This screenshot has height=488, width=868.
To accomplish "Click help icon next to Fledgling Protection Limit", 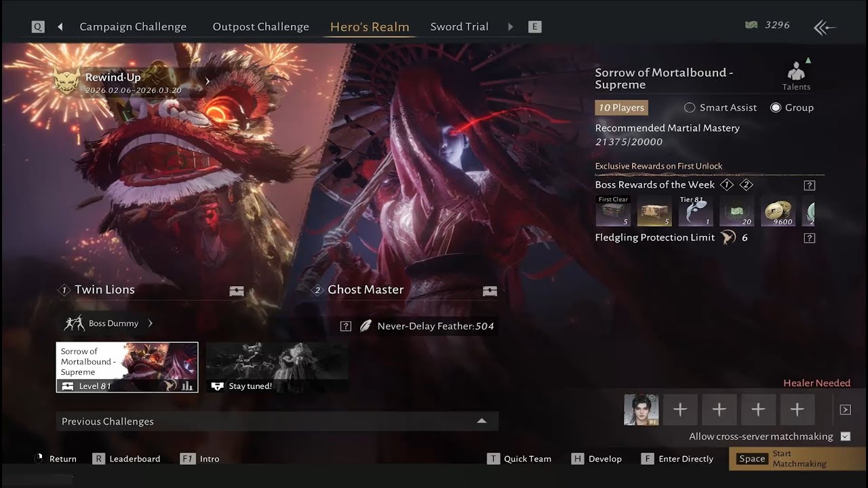I will pos(809,238).
